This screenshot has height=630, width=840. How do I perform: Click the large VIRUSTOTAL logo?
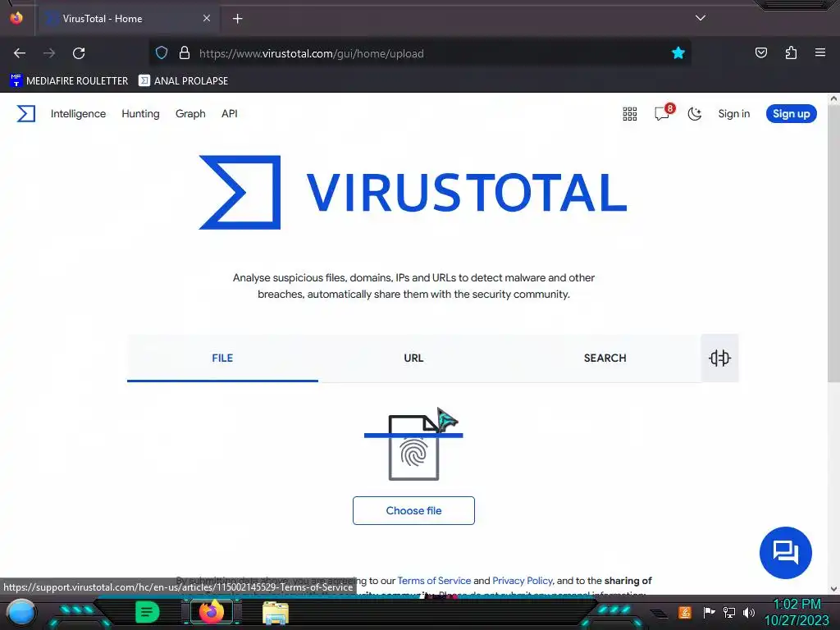click(x=413, y=192)
